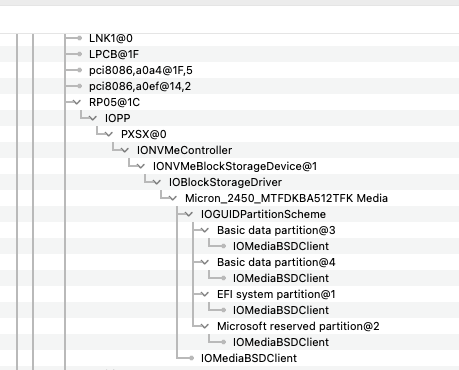Collapse the IOGUIDPartitionScheme chevron

click(x=189, y=214)
